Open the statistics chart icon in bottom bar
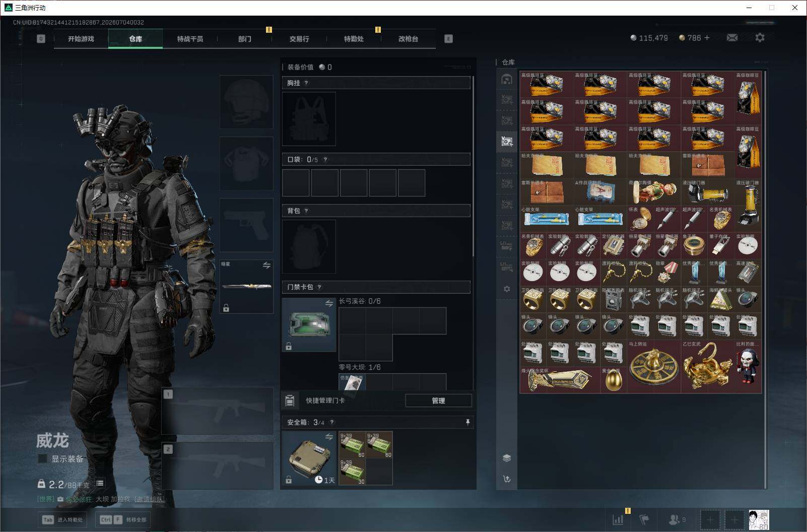807x532 pixels. coord(618,519)
